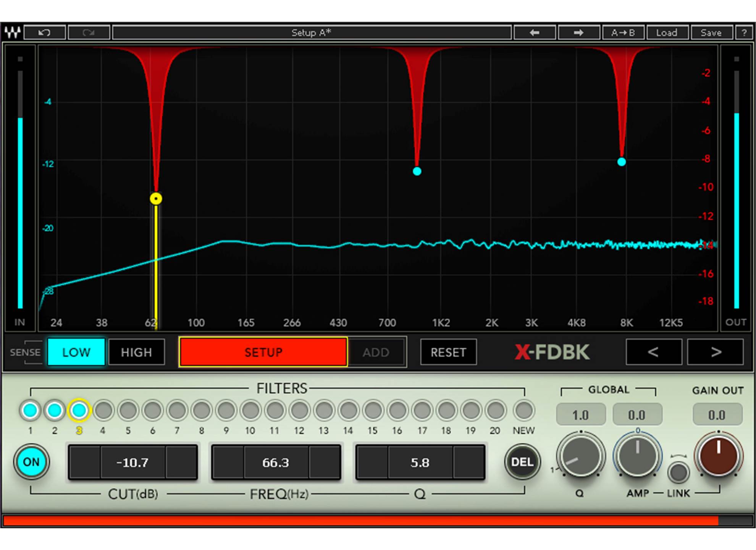This screenshot has width=756, height=550.
Task: Go to next preset with right arrow
Action: coord(578,32)
